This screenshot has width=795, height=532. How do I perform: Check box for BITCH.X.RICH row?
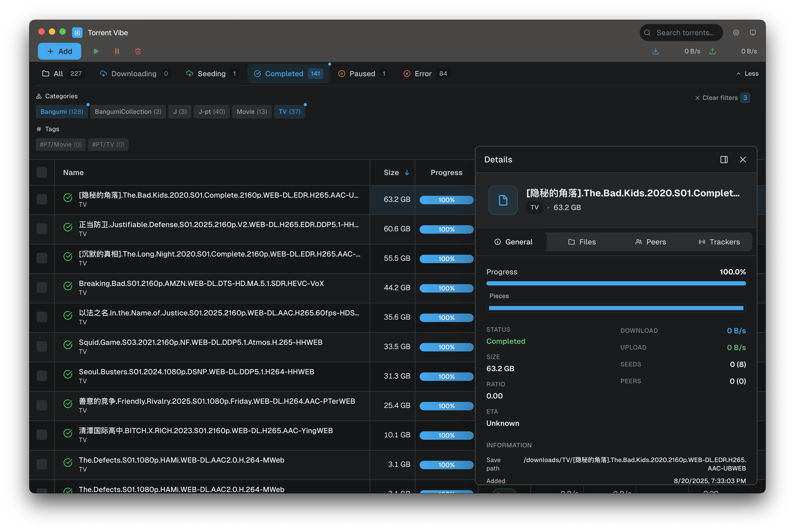coord(42,435)
